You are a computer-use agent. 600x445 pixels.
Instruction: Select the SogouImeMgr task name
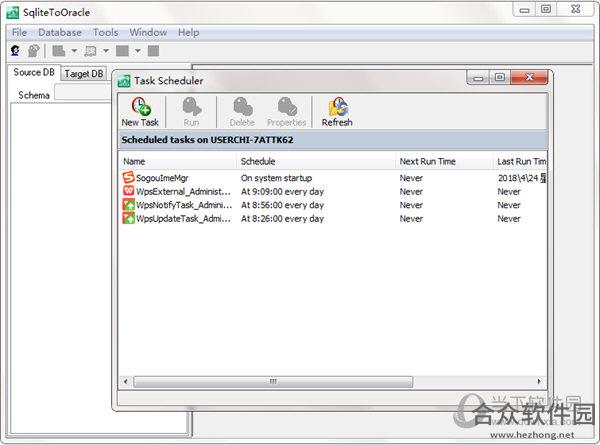click(162, 178)
